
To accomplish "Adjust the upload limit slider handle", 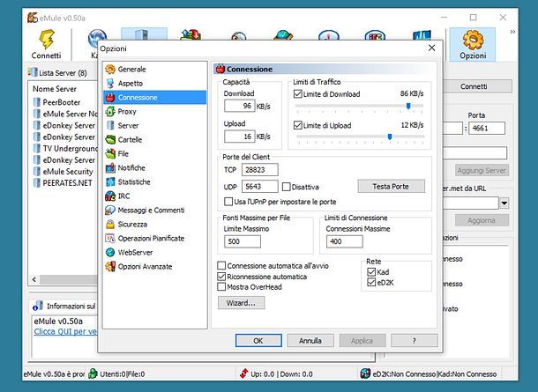I will 390,137.
